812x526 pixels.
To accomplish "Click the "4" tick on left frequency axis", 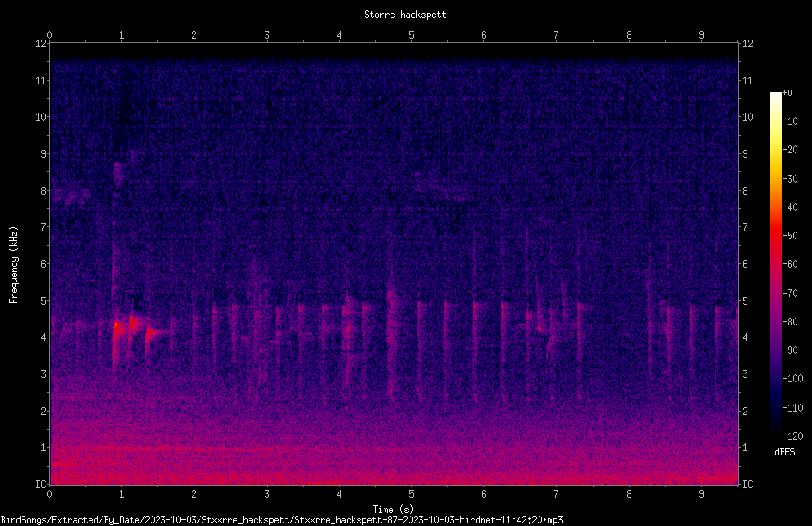I will (x=44, y=337).
